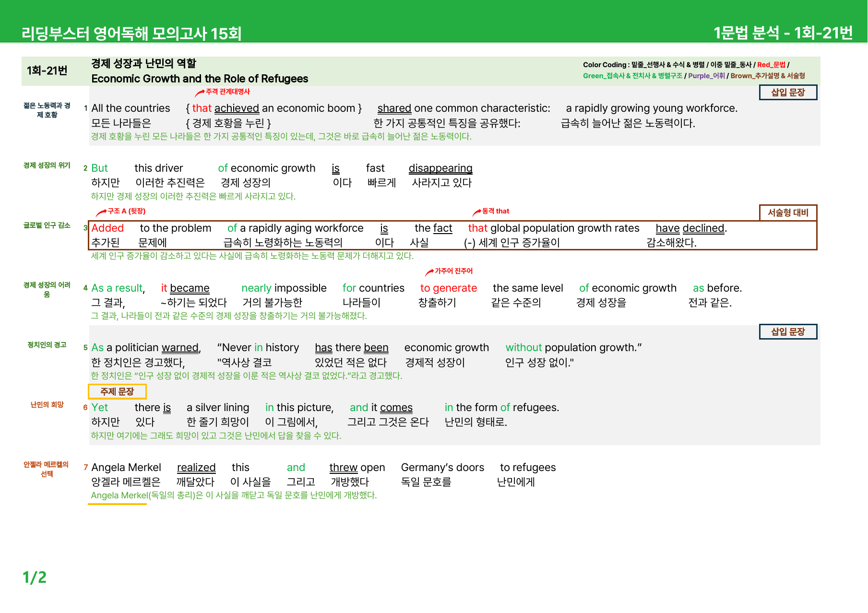The width and height of the screenshot is (868, 613).
Task: Click the Red_문법 entry in Color Coding legend
Action: point(771,65)
